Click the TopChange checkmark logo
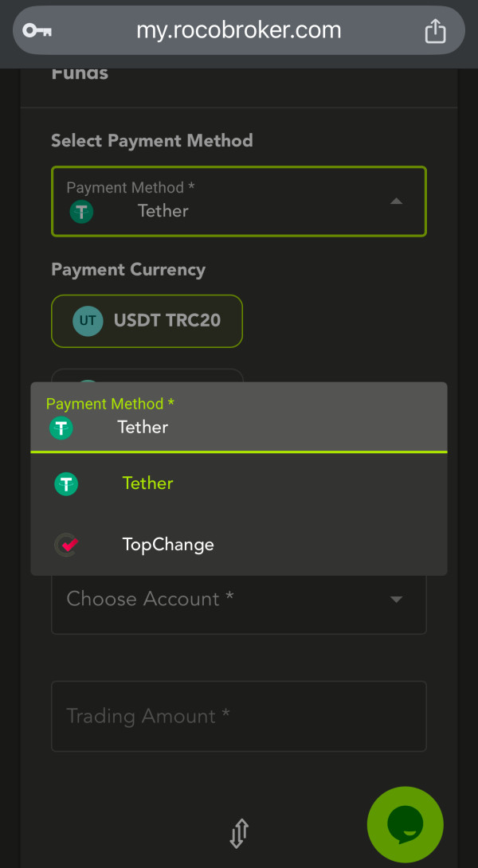The width and height of the screenshot is (478, 868). pyautogui.click(x=66, y=545)
